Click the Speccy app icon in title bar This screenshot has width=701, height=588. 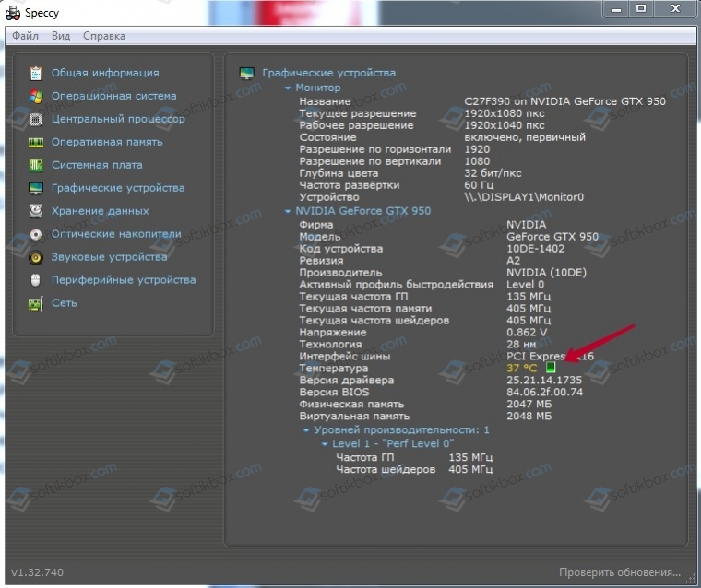13,13
